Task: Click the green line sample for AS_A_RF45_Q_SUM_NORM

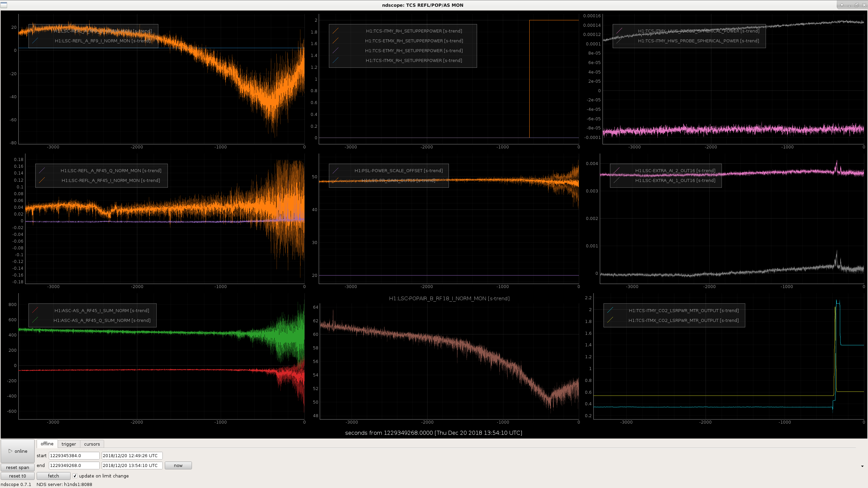Action: tap(35, 320)
